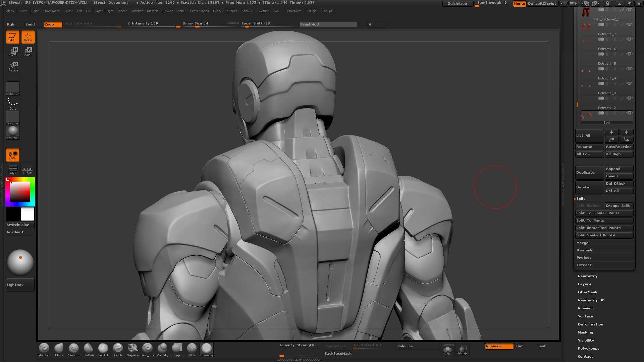Toggle L.Sym local symmetry
The height and width of the screenshot is (362, 644).
pos(28,170)
